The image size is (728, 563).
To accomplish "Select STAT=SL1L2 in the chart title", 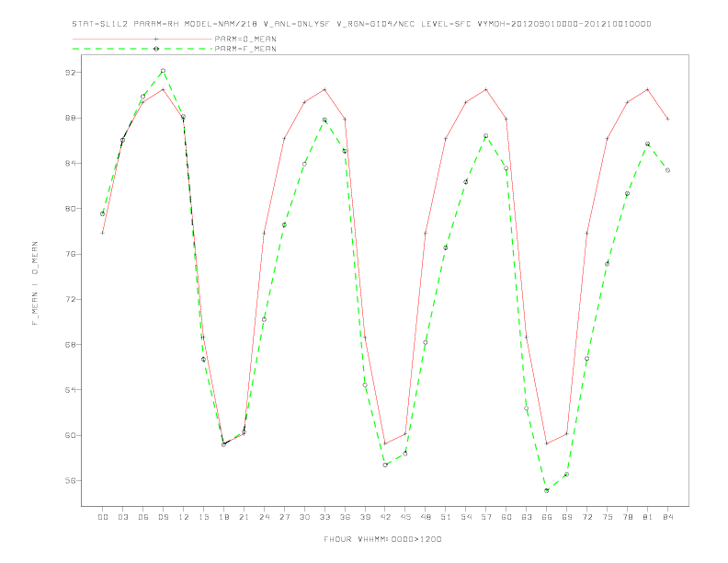I will 100,24.
